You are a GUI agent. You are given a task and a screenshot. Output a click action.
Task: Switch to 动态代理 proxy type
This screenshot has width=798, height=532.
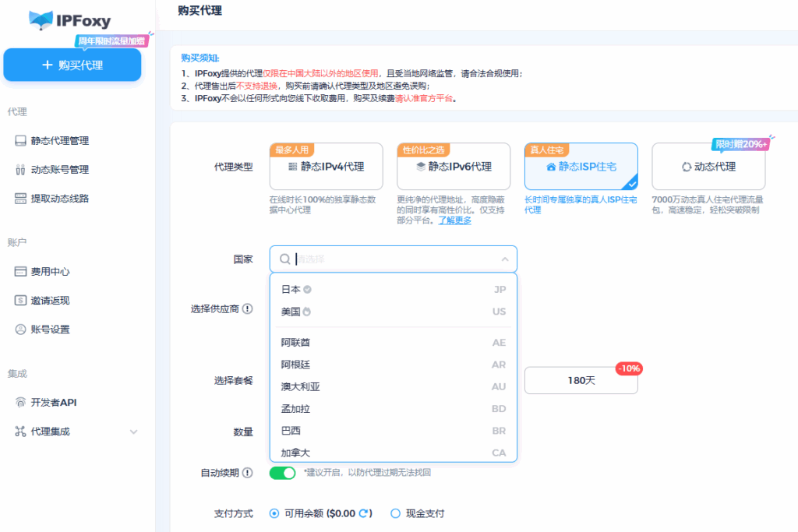click(708, 167)
